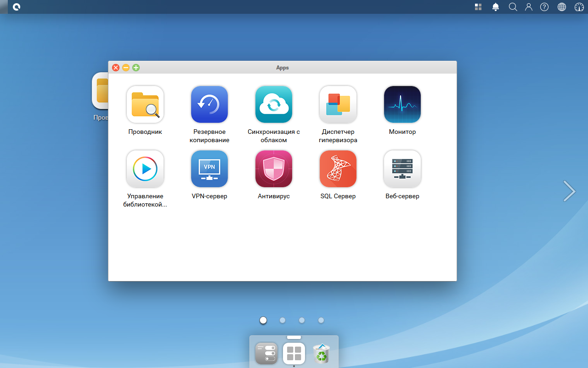Open Диспетчер гипервизора app
Viewport: 588px width, 368px height.
pos(338,104)
